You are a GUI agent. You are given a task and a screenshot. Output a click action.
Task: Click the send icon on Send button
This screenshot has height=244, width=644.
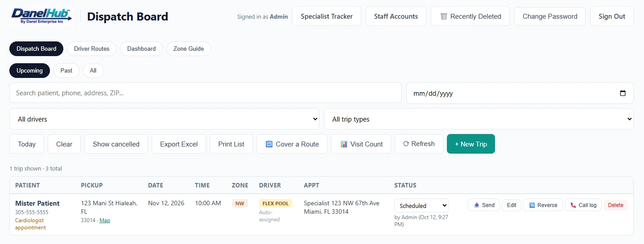[477, 205]
